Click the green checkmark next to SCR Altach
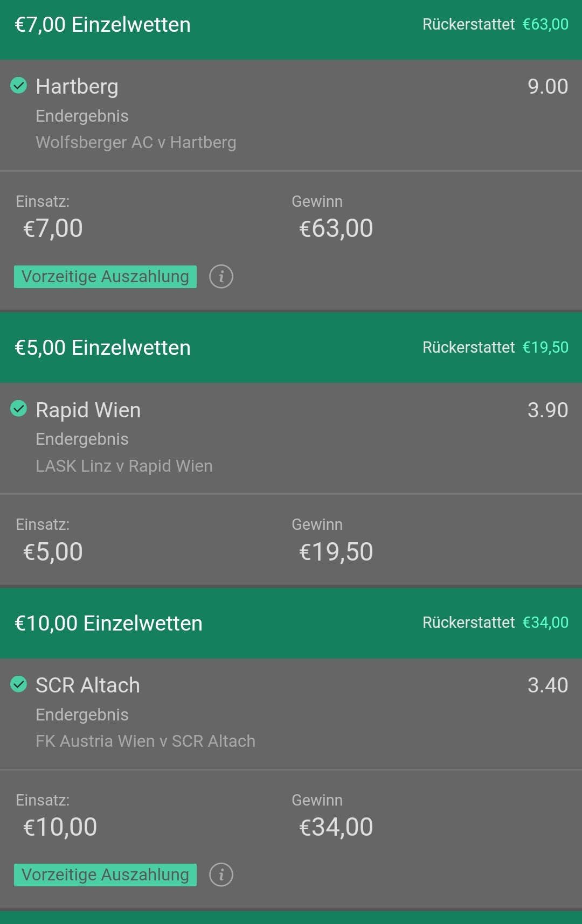 pyautogui.click(x=19, y=684)
